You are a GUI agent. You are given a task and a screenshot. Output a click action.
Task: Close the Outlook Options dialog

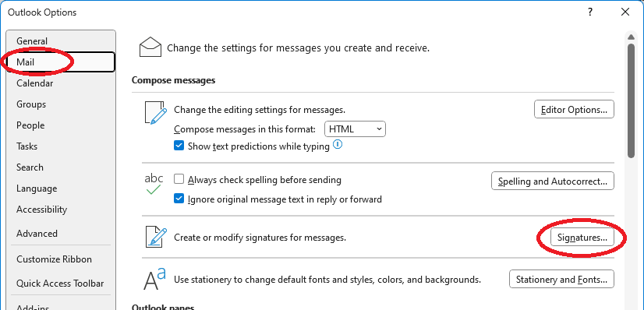[x=625, y=12]
